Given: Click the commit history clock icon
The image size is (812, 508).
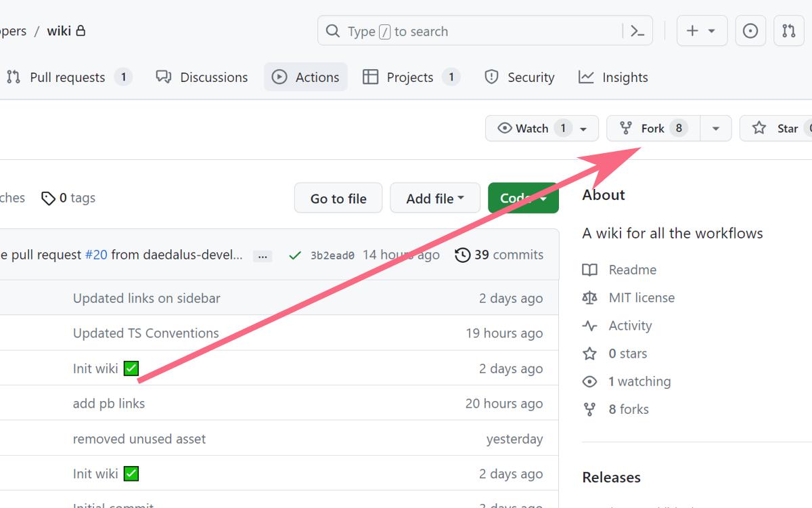Looking at the screenshot, I should [463, 255].
